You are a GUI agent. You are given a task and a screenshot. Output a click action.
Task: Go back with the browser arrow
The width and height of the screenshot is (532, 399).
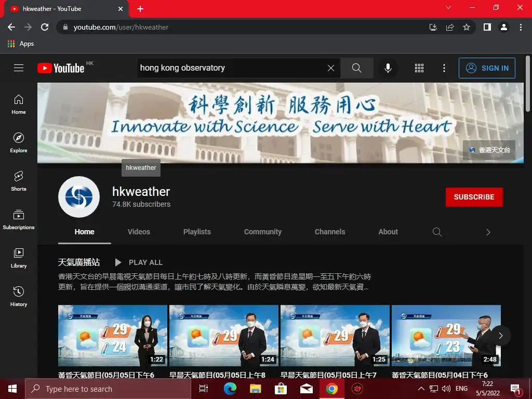click(x=11, y=27)
